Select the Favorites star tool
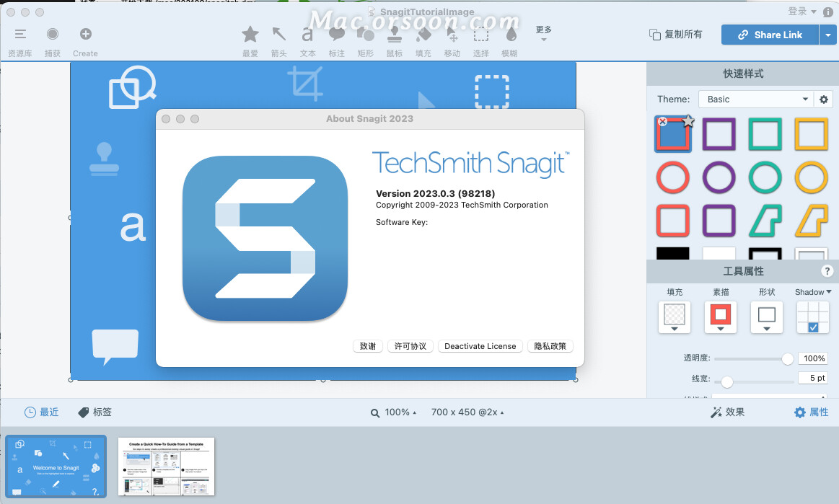Viewport: 839px width, 504px height. tap(250, 34)
